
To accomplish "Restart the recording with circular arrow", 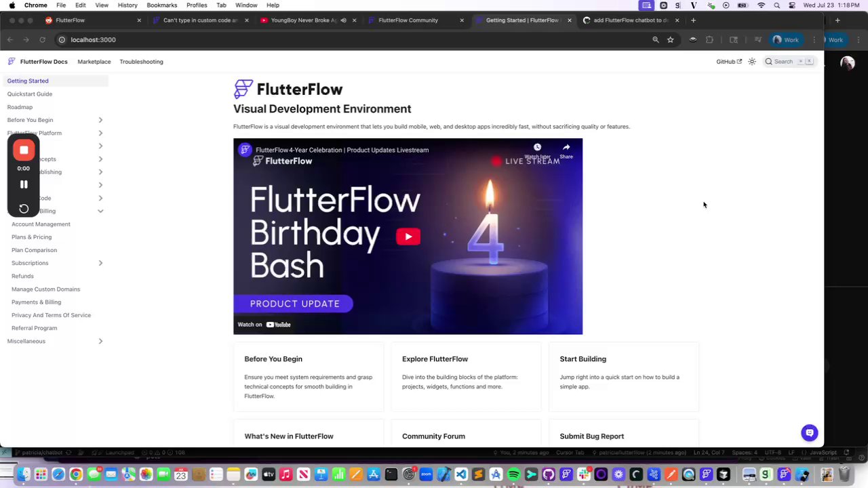I will point(24,209).
